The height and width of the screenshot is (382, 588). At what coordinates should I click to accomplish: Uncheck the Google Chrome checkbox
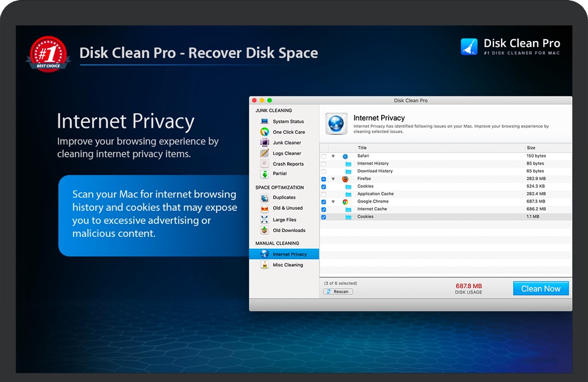click(324, 202)
